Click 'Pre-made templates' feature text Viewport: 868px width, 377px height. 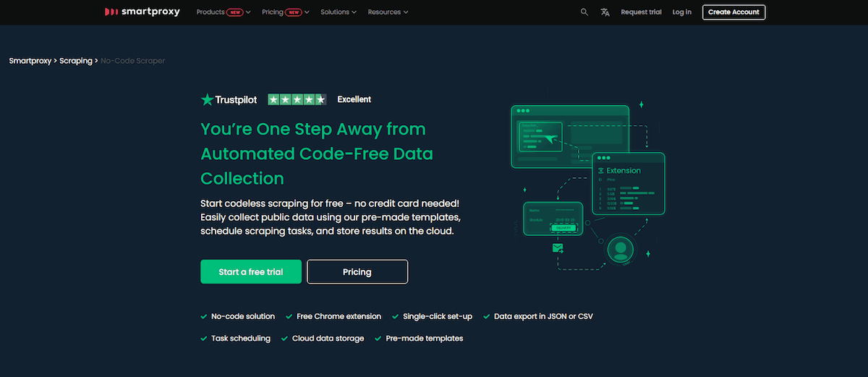[425, 338]
